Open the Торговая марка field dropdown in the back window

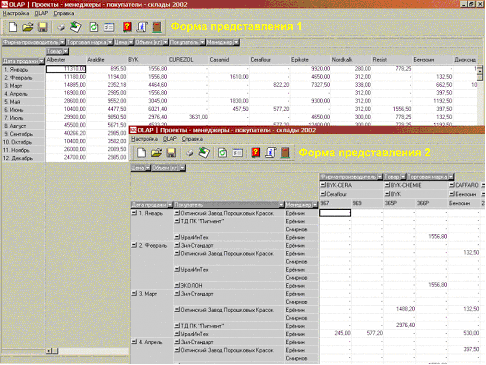110,42
